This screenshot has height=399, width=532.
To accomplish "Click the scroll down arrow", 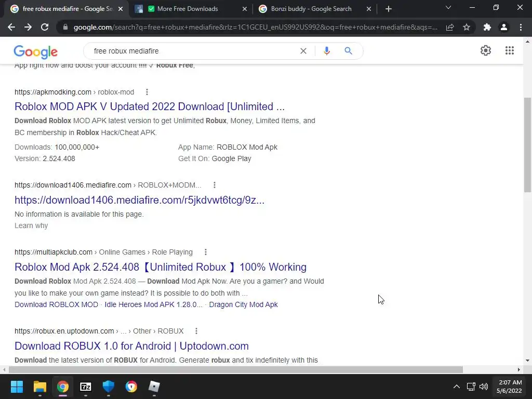I will 527,361.
